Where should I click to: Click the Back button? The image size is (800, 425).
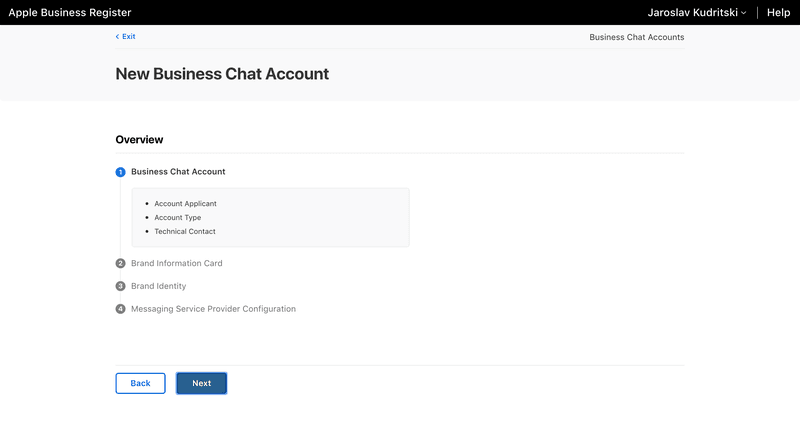click(x=140, y=383)
